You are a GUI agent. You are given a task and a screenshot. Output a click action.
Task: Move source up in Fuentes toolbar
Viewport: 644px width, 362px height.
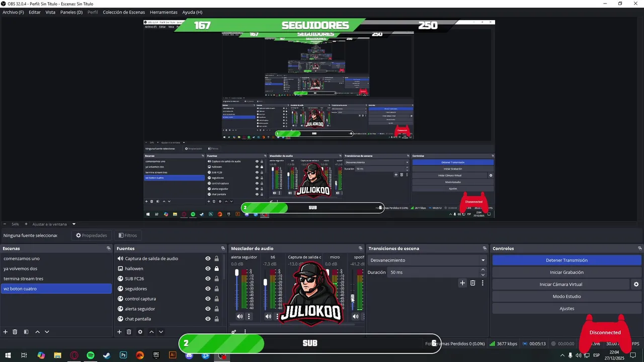(x=151, y=332)
